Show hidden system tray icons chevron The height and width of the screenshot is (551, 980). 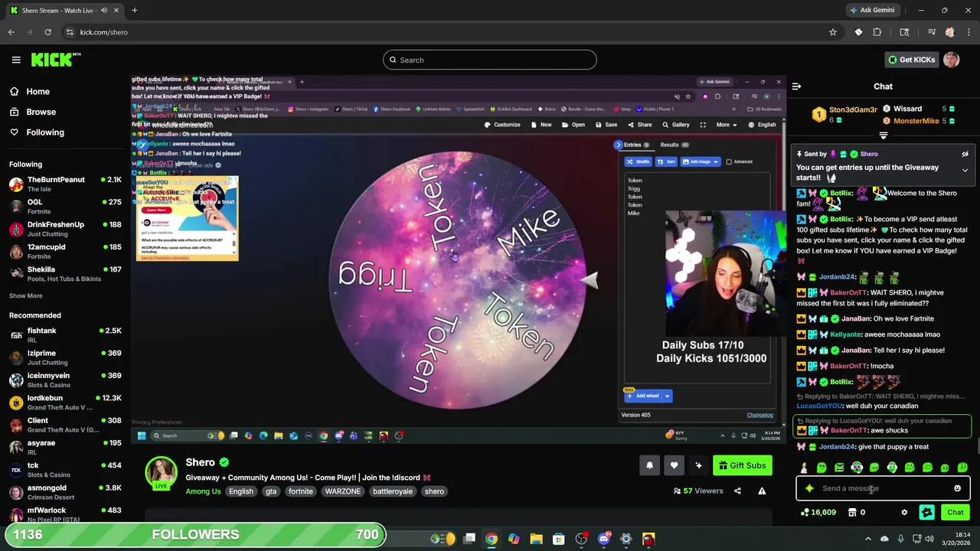point(867,539)
